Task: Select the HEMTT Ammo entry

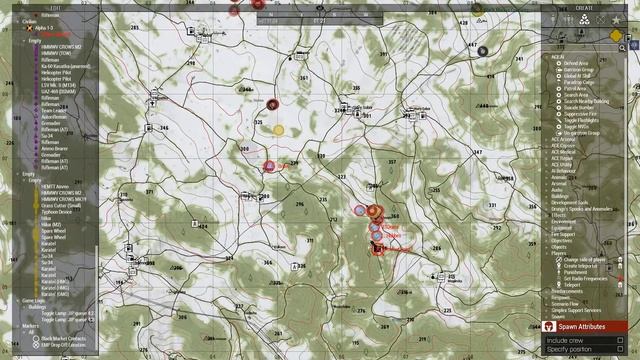Action: [x=54, y=187]
